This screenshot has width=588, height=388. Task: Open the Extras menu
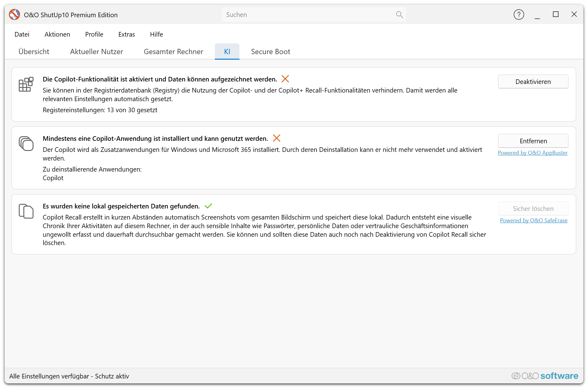click(127, 34)
